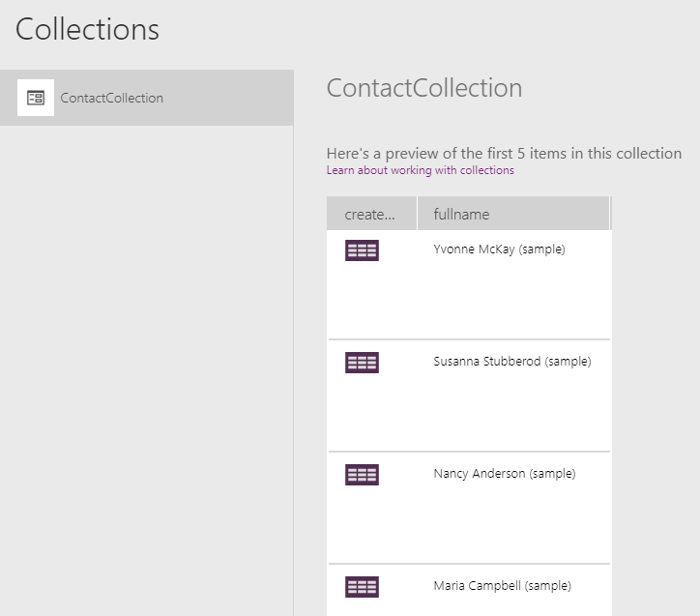Select the Maria Campbell (sample) name cell

tap(502, 586)
